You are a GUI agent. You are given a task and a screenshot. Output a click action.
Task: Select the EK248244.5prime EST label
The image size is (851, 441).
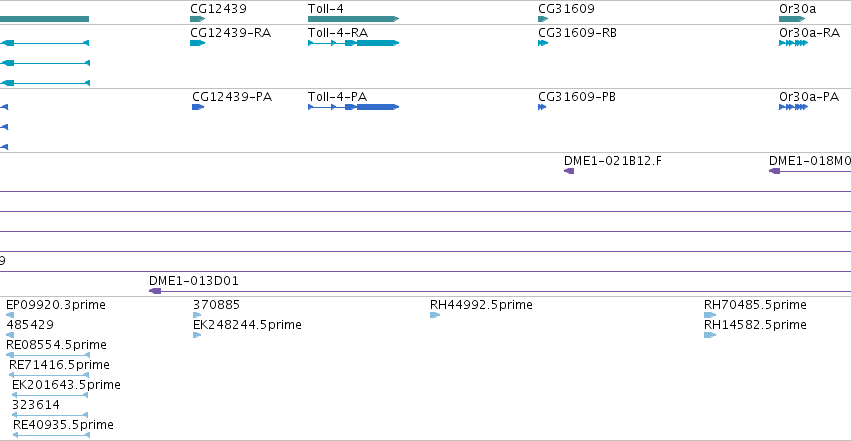click(x=247, y=324)
